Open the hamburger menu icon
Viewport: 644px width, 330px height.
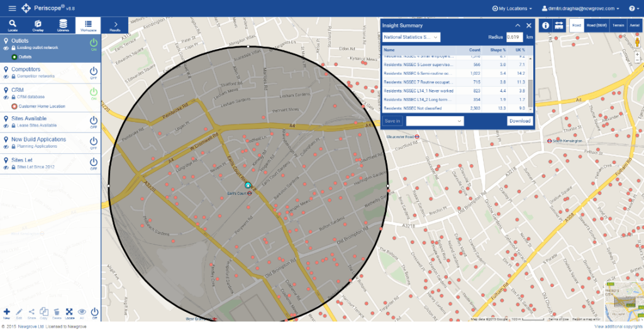[13, 8]
